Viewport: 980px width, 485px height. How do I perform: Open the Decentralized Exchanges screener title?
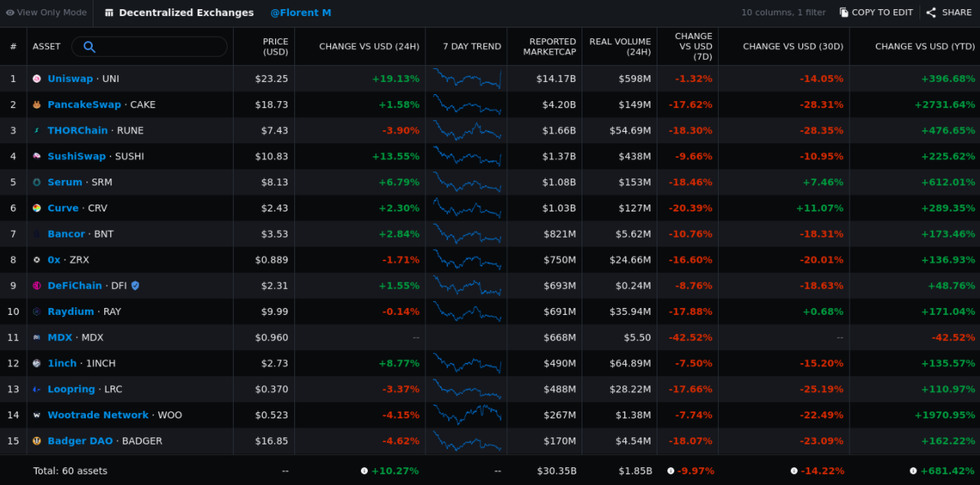coord(186,13)
